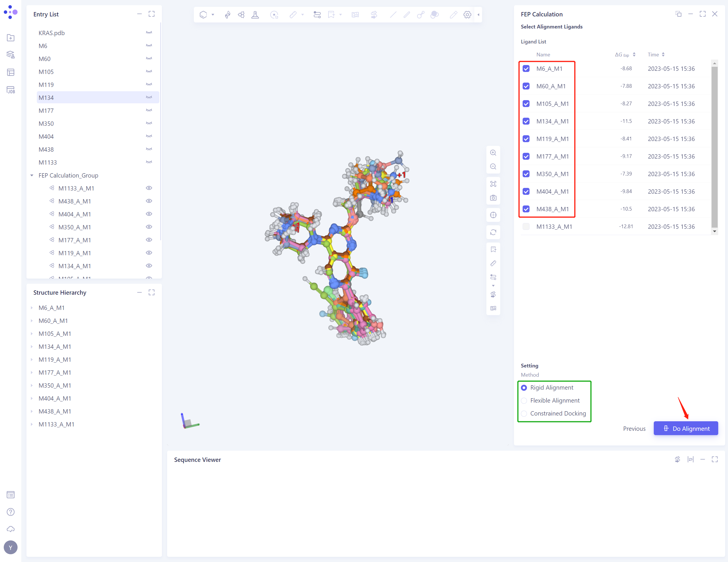The image size is (728, 562).
Task: Click the user avatar Y icon
Action: [x=11, y=547]
